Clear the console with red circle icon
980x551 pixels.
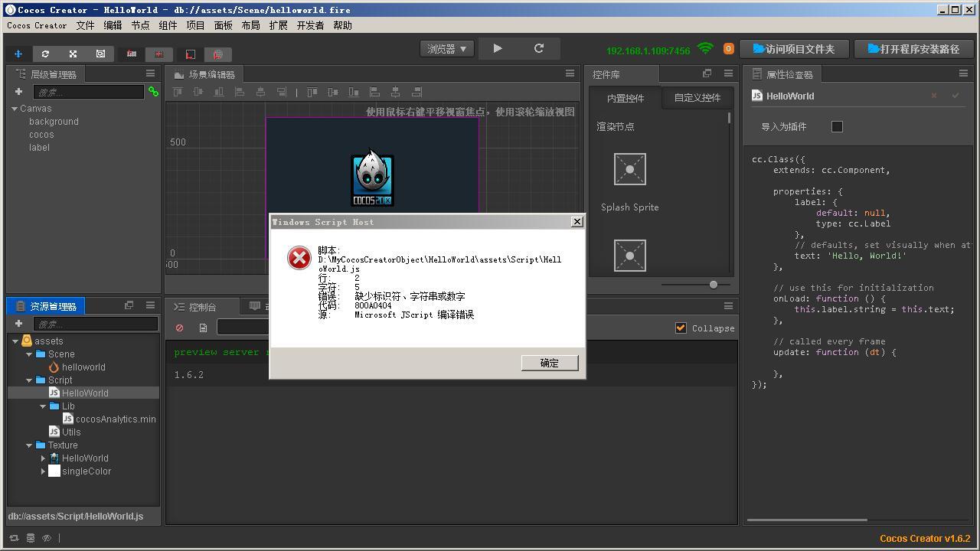click(x=180, y=328)
